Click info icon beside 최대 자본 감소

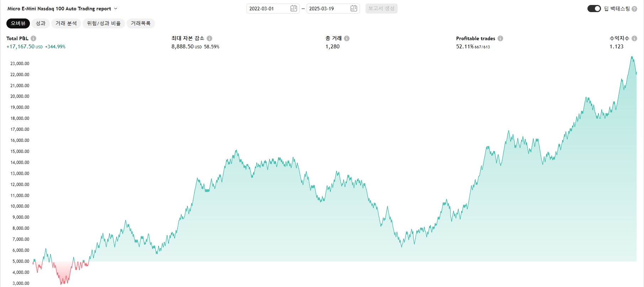[209, 38]
